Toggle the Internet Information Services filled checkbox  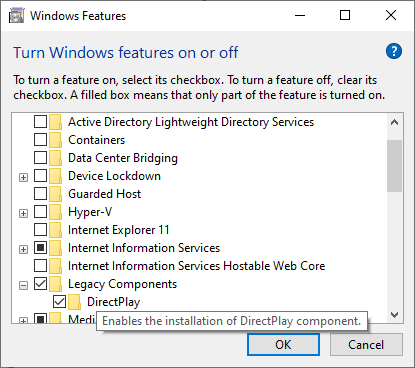(40, 248)
